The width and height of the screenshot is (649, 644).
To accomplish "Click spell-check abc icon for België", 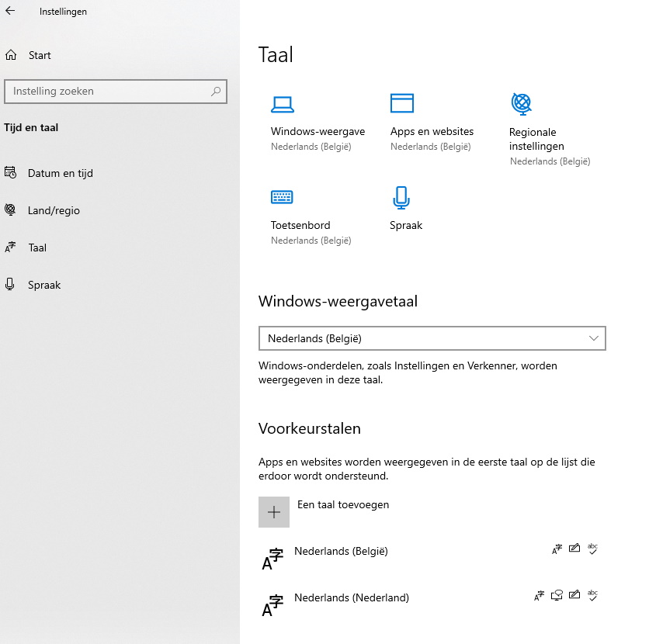I will coord(592,549).
